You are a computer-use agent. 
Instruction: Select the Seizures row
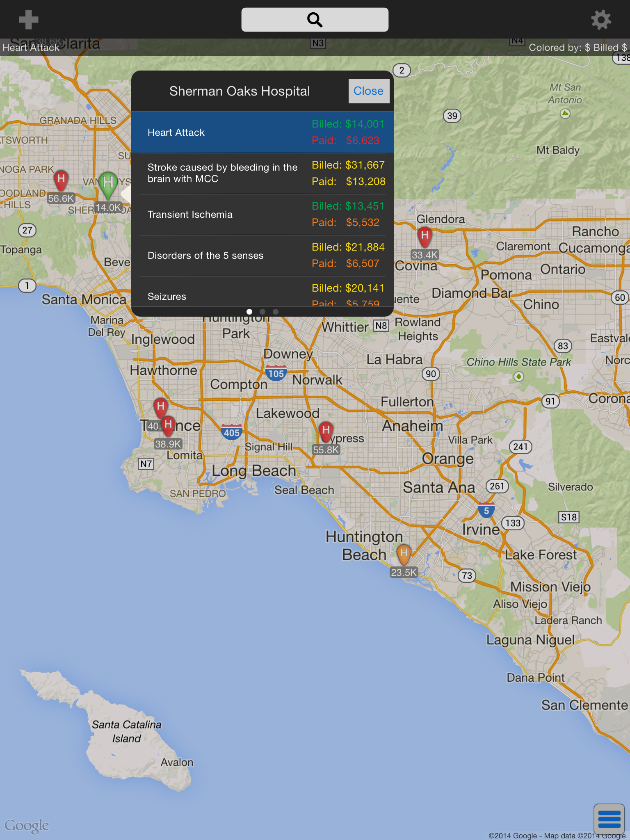click(x=262, y=292)
